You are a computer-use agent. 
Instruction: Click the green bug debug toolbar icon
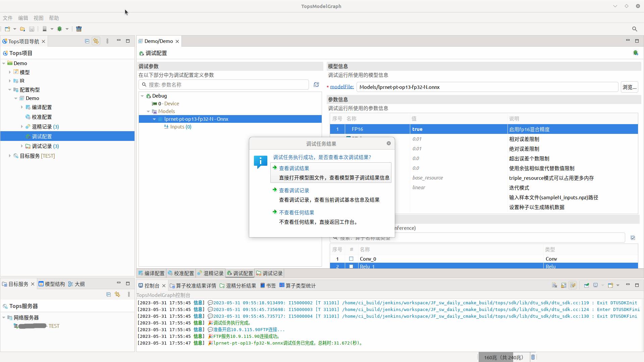tap(60, 29)
